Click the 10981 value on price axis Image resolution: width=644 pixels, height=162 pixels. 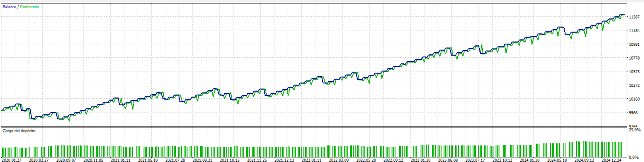(x=634, y=44)
